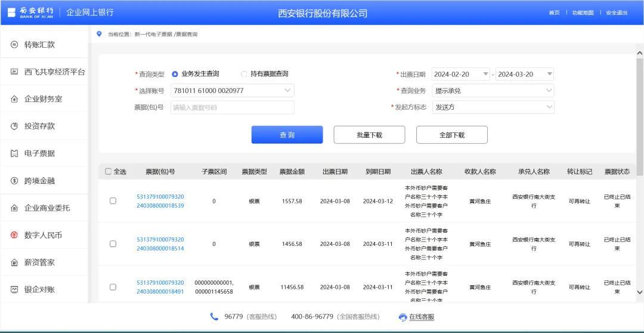644x333 pixels.
Task: Check the row for ticket ending 018514
Action: (113, 244)
